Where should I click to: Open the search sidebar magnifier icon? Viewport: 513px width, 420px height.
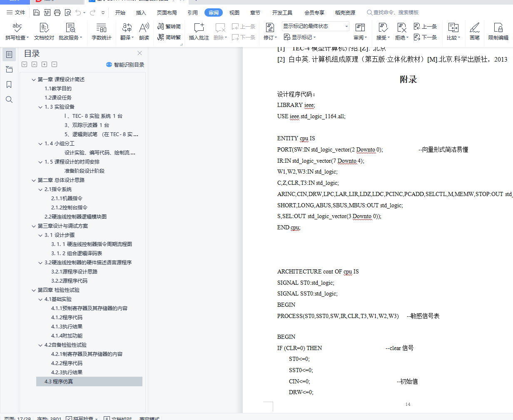click(x=9, y=99)
